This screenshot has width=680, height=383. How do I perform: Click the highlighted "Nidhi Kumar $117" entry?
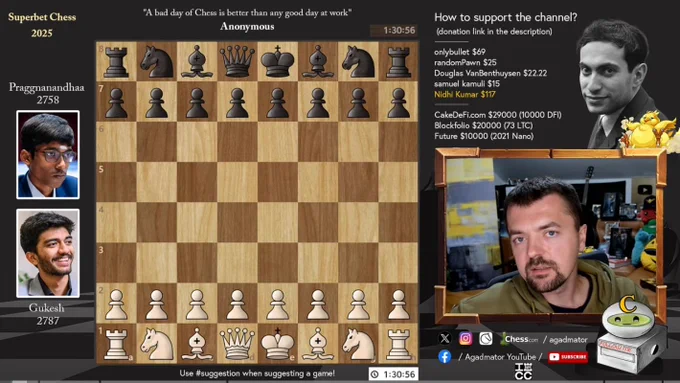point(465,94)
